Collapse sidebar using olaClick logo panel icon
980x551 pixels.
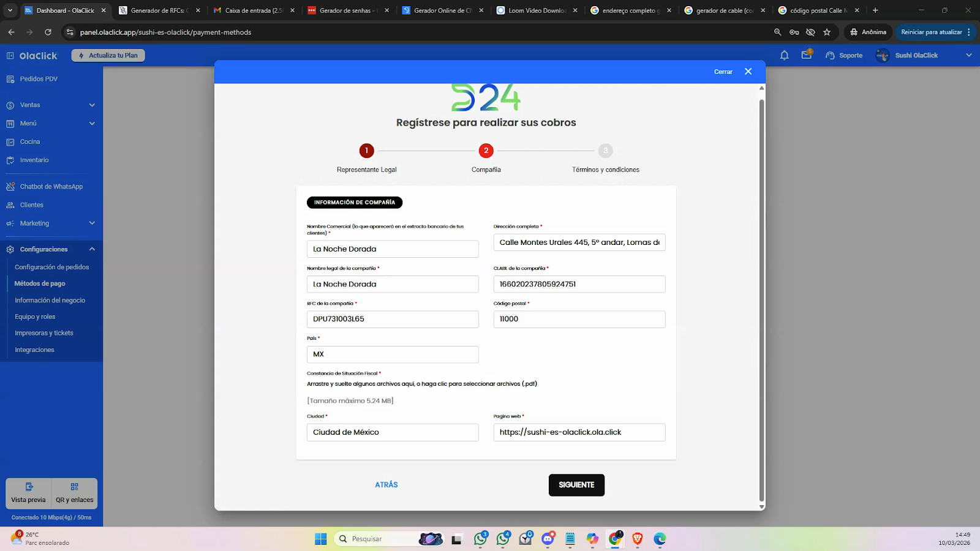(10, 56)
